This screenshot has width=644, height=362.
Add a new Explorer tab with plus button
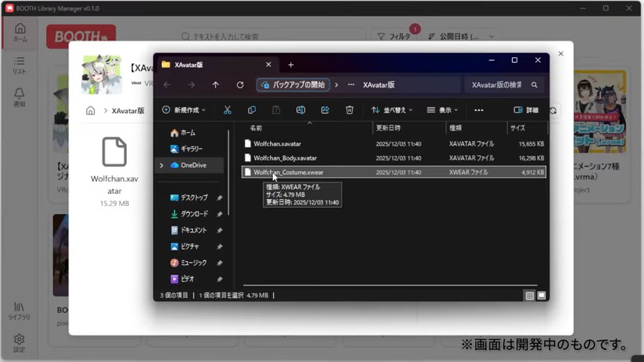tap(290, 65)
